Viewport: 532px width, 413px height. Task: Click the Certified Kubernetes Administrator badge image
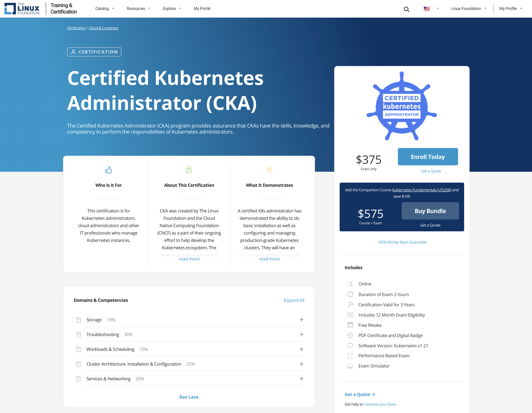point(401,106)
